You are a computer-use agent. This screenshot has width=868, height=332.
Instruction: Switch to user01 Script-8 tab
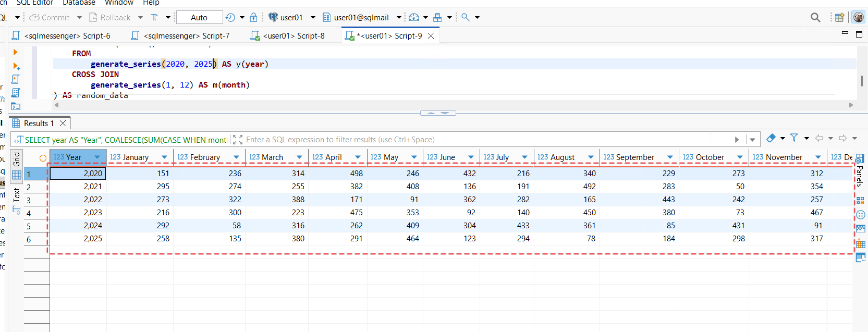point(288,35)
